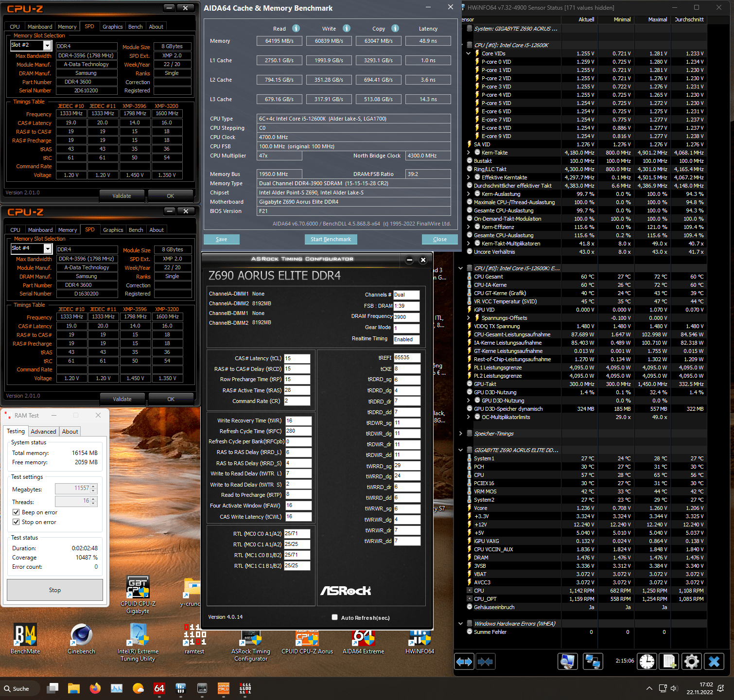
Task: Select ramtest desktop shortcut
Action: [194, 639]
